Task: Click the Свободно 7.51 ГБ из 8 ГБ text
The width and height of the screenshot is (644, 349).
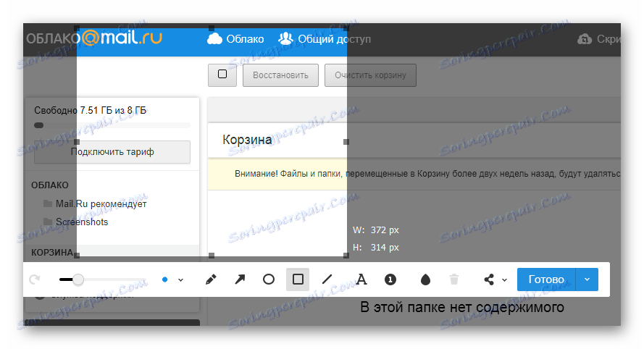Action: point(90,111)
